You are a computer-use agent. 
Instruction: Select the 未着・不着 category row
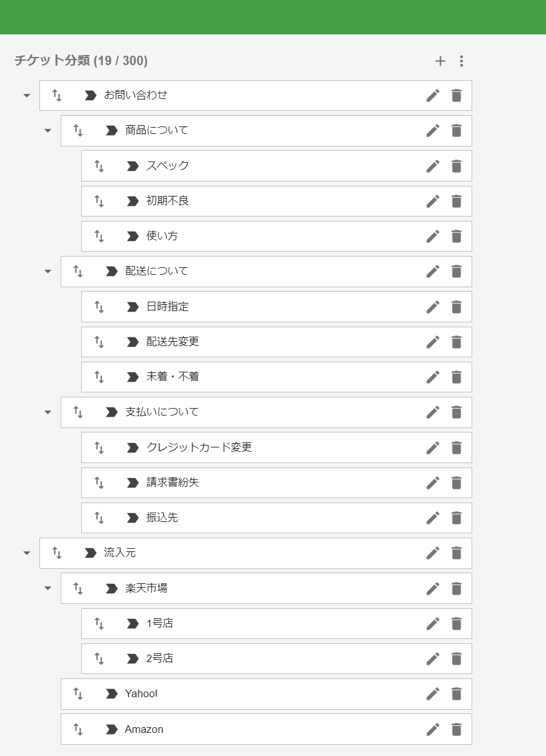pos(276,377)
